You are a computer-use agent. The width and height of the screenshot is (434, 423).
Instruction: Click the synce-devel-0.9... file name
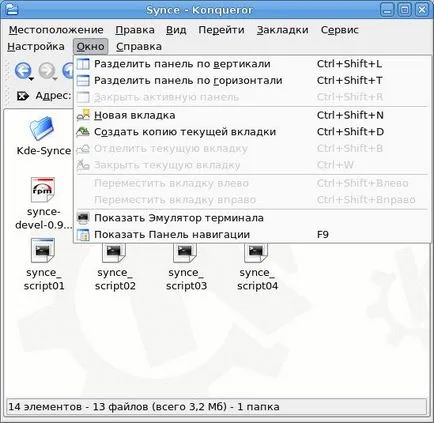(x=44, y=218)
